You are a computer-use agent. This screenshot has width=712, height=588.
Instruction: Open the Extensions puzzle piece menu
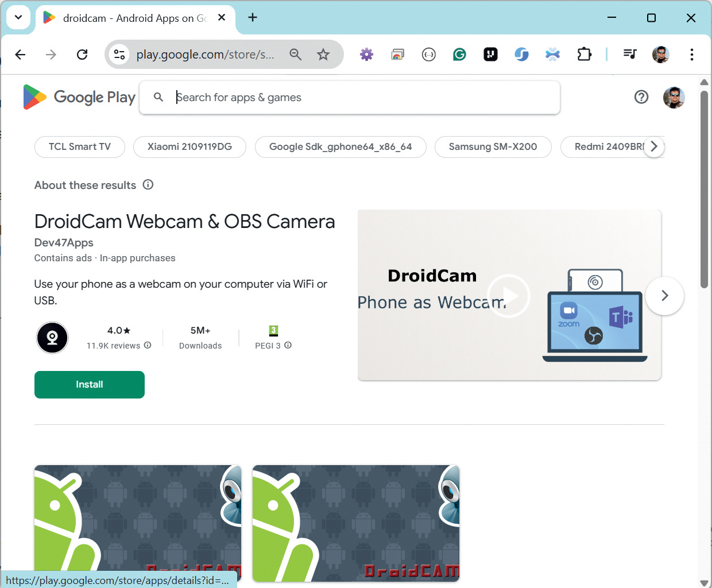(584, 55)
